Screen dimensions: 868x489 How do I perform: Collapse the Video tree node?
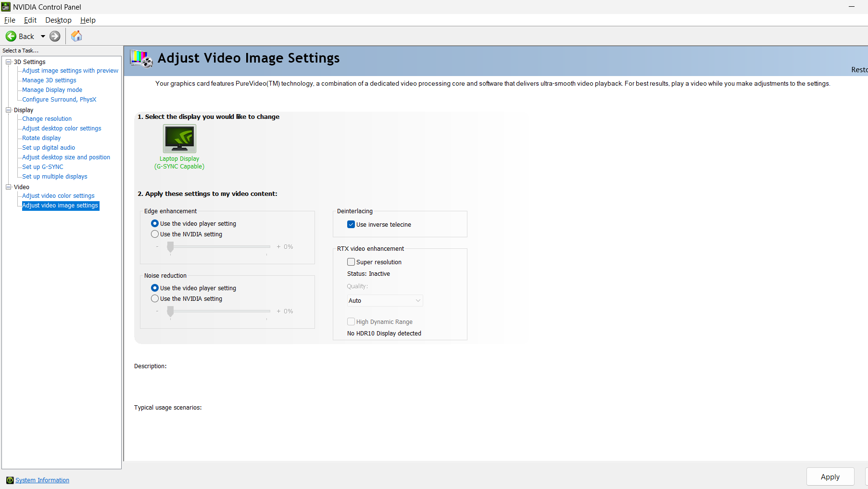[x=8, y=187]
